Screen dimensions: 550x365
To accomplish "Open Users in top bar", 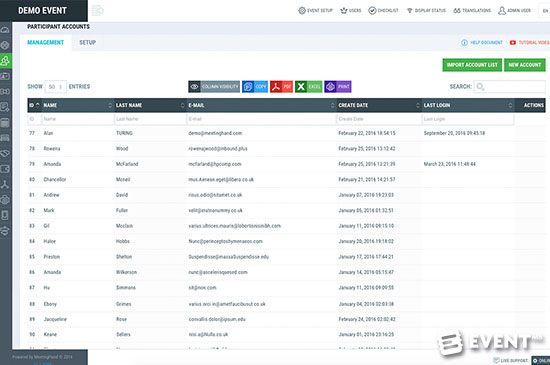I will click(x=350, y=11).
